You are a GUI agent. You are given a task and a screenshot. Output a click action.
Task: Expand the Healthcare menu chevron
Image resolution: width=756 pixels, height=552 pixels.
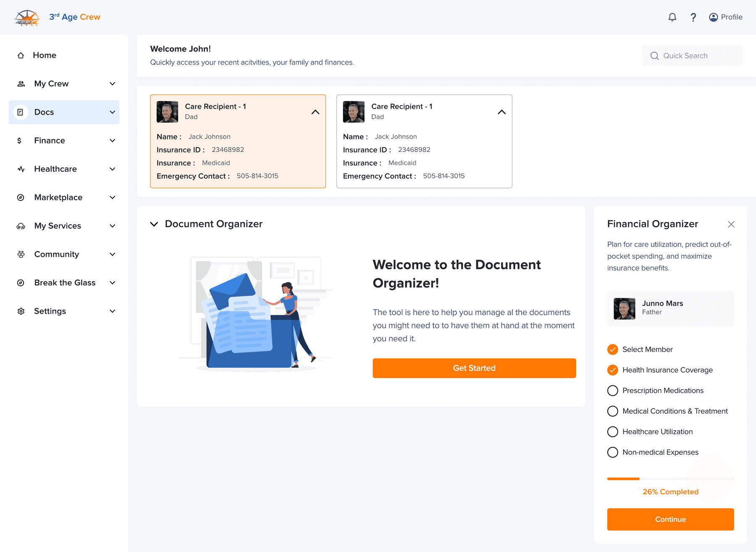(113, 169)
